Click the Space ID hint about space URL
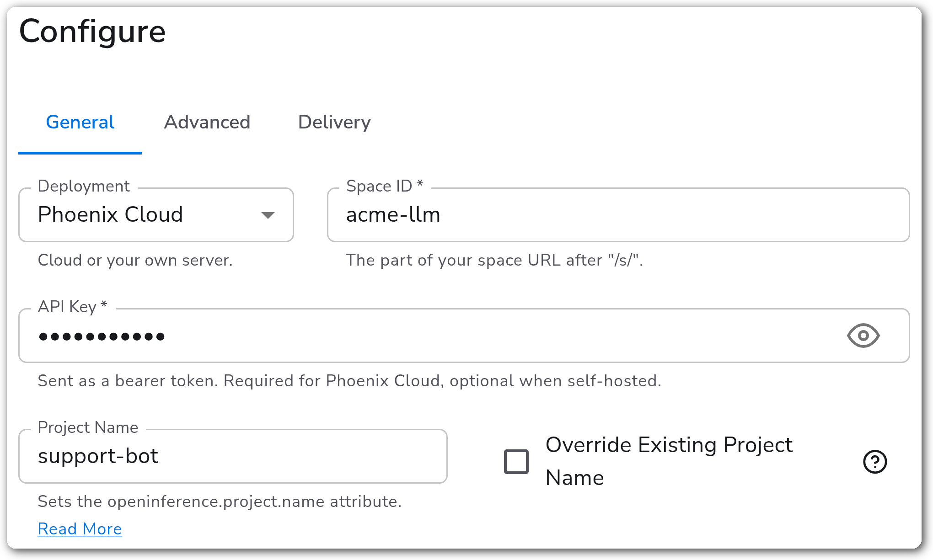The image size is (933, 560). click(x=494, y=260)
